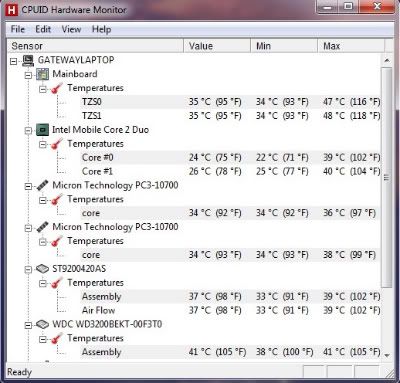Click the WDC WD3200BEKT hard drive icon

(42, 324)
